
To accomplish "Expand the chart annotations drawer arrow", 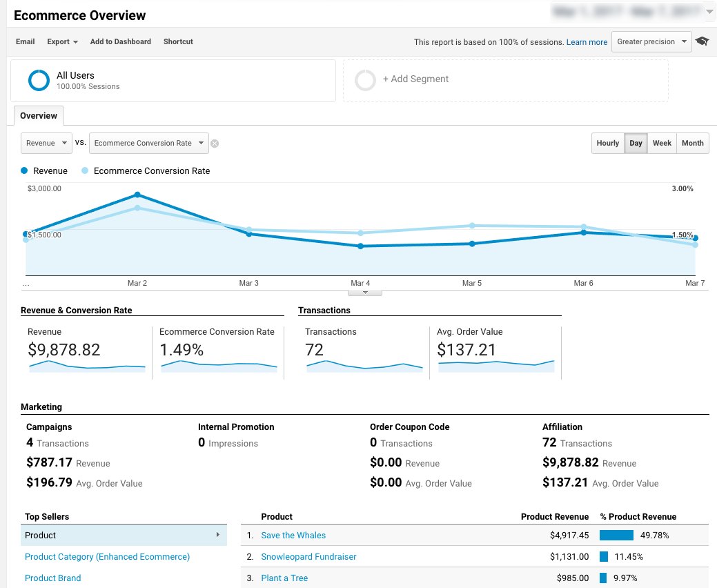I will [x=365, y=293].
